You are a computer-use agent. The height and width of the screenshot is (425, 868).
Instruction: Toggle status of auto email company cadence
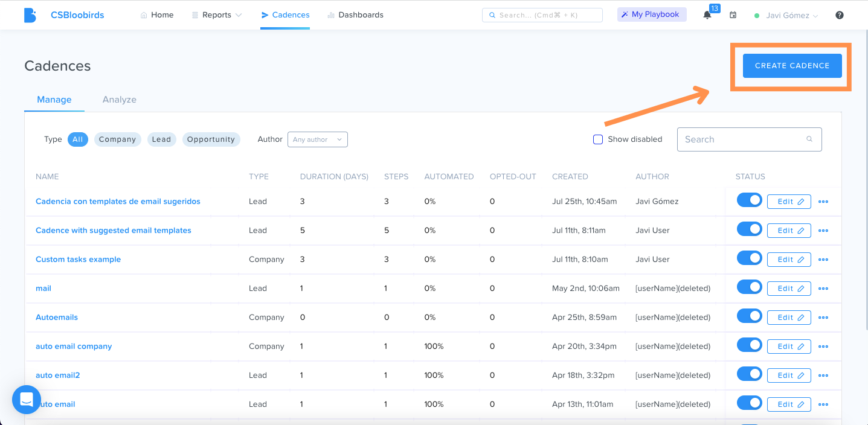[750, 345]
